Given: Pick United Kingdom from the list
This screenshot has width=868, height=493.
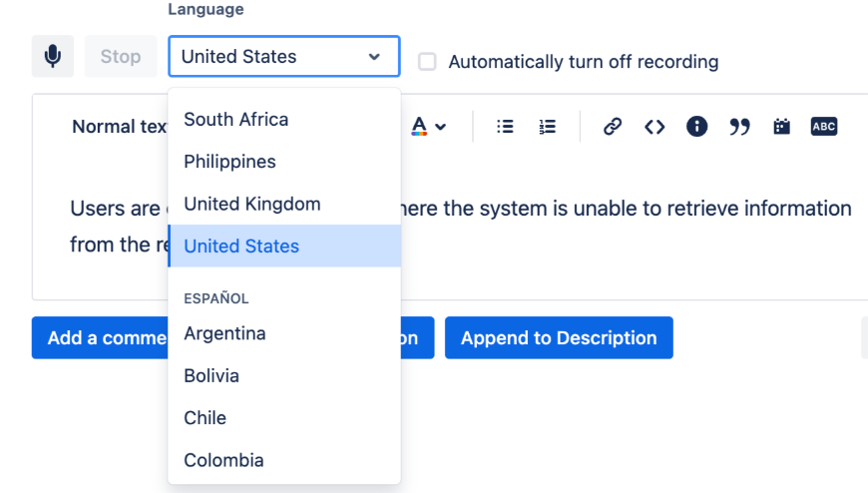Looking at the screenshot, I should [x=252, y=204].
